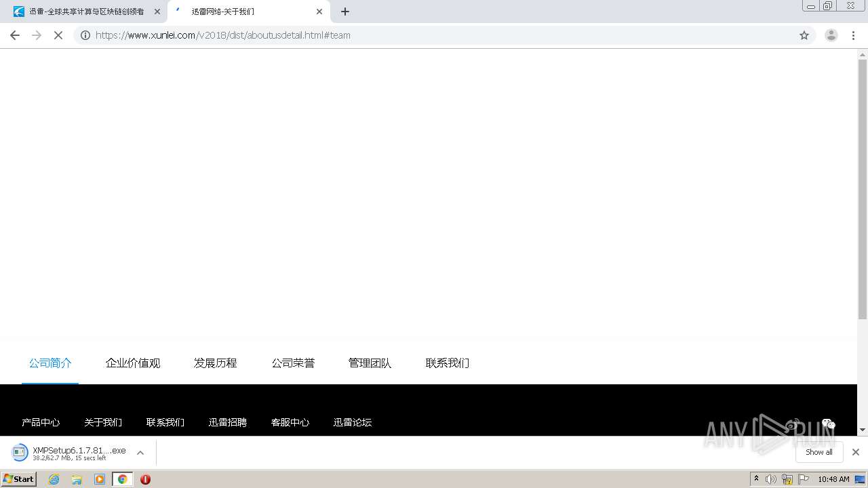The height and width of the screenshot is (488, 868).
Task: Open the XMPSetup download item
Action: tap(69, 453)
